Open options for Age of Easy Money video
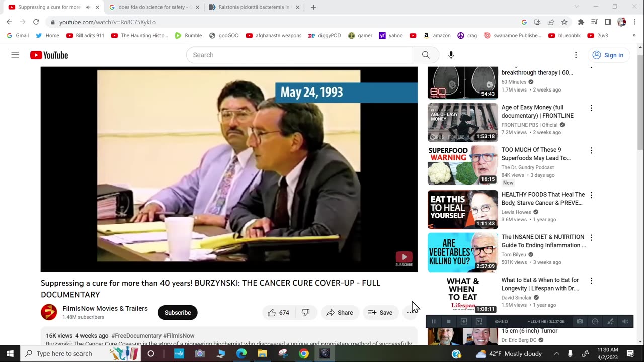 [x=591, y=108]
